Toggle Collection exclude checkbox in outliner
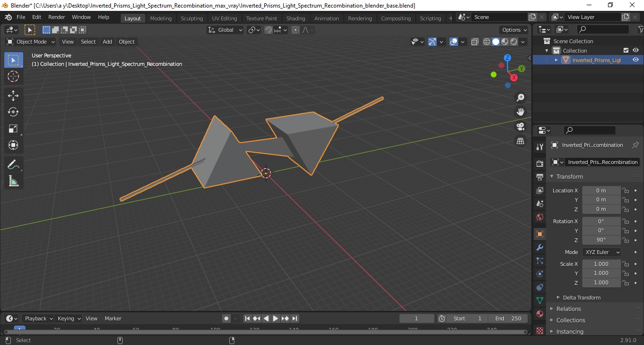 [x=626, y=50]
